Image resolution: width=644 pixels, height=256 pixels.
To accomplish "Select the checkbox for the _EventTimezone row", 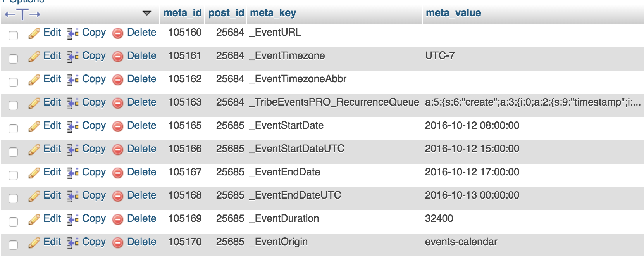I will click(13, 59).
